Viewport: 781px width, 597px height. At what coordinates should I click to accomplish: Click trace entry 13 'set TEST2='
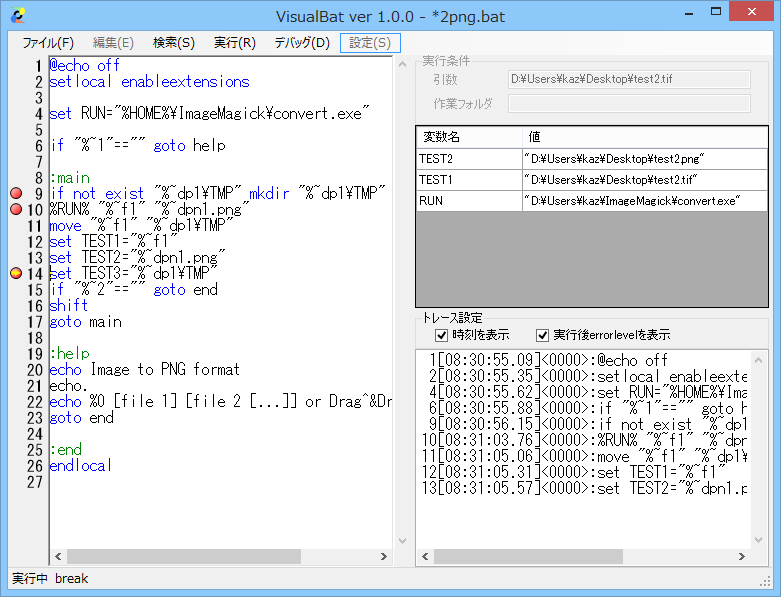click(x=584, y=487)
